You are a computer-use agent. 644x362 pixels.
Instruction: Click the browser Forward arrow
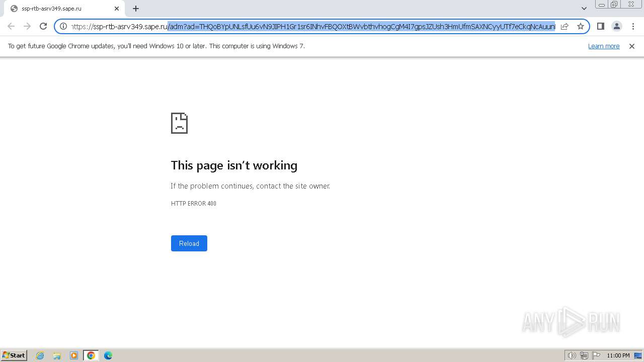(x=27, y=26)
